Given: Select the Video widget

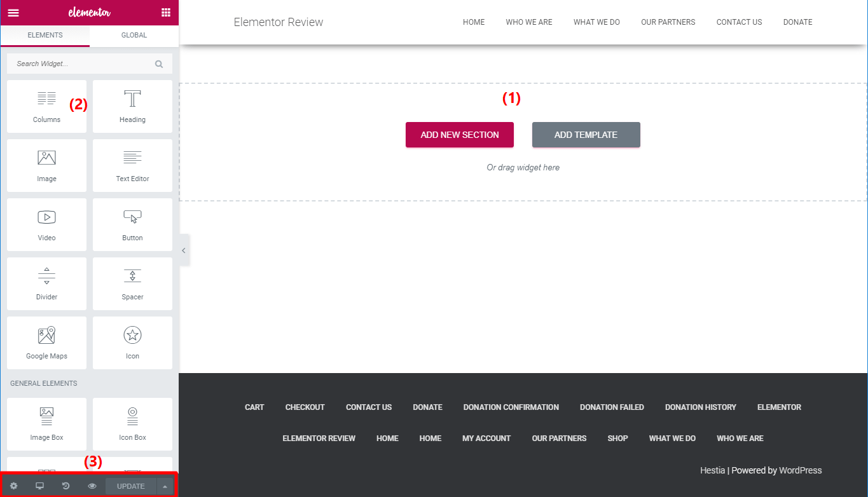Looking at the screenshot, I should point(46,224).
